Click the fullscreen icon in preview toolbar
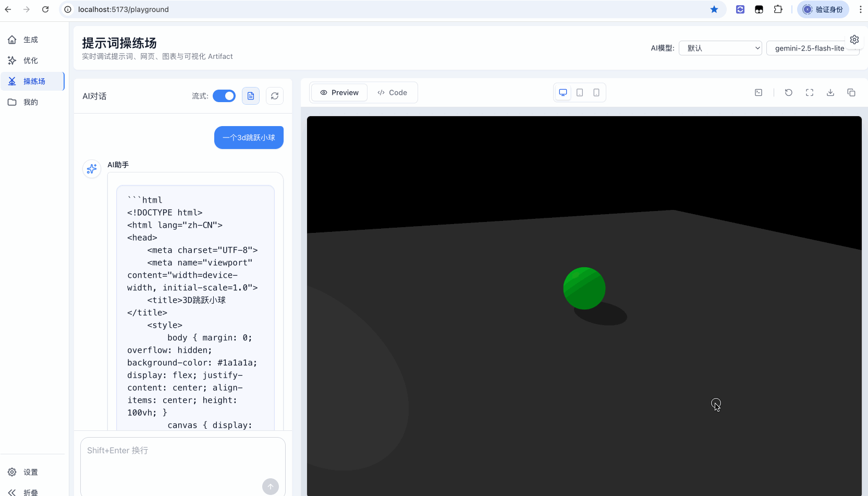Image resolution: width=868 pixels, height=496 pixels. 810,93
